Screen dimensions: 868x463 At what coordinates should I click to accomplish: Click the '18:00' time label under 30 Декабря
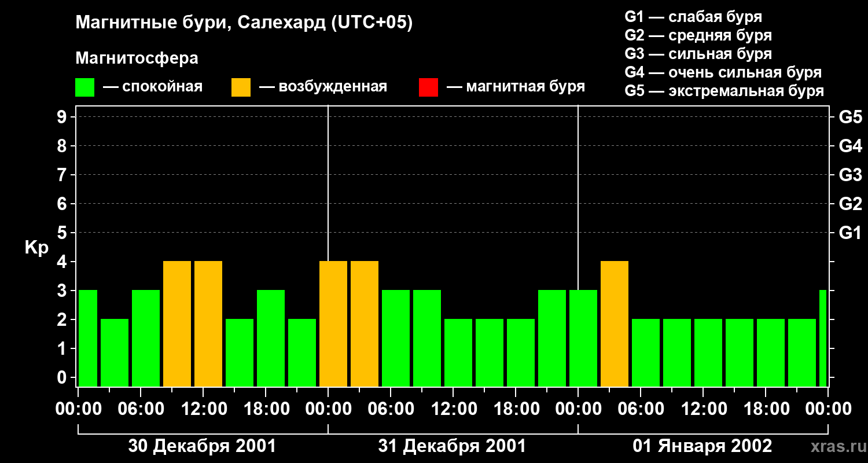point(266,409)
